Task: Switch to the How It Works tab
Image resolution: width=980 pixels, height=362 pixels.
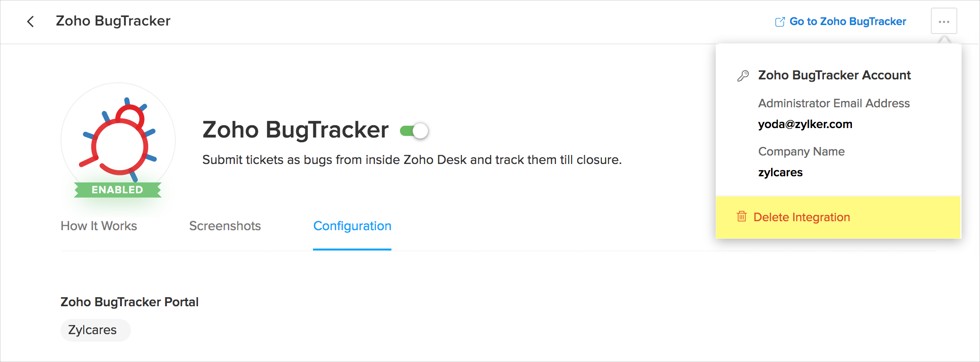Action: tap(99, 226)
